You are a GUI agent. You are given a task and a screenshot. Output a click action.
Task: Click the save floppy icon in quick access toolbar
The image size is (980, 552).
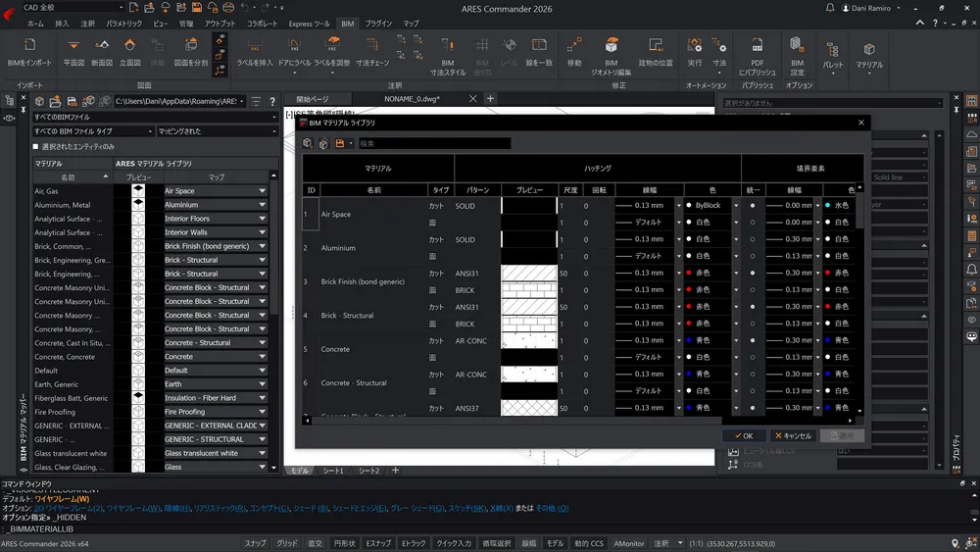click(197, 8)
